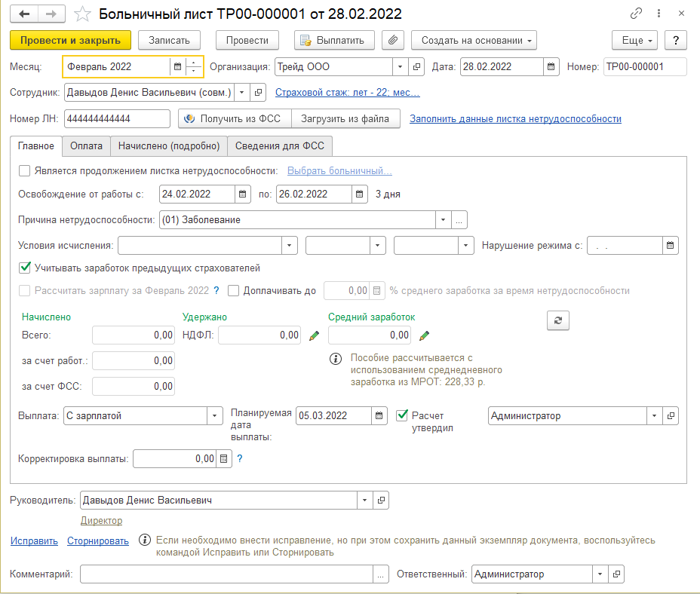Click the ellipsis button of the Комментарий field
Image resolution: width=700 pixels, height=594 pixels.
pos(380,574)
